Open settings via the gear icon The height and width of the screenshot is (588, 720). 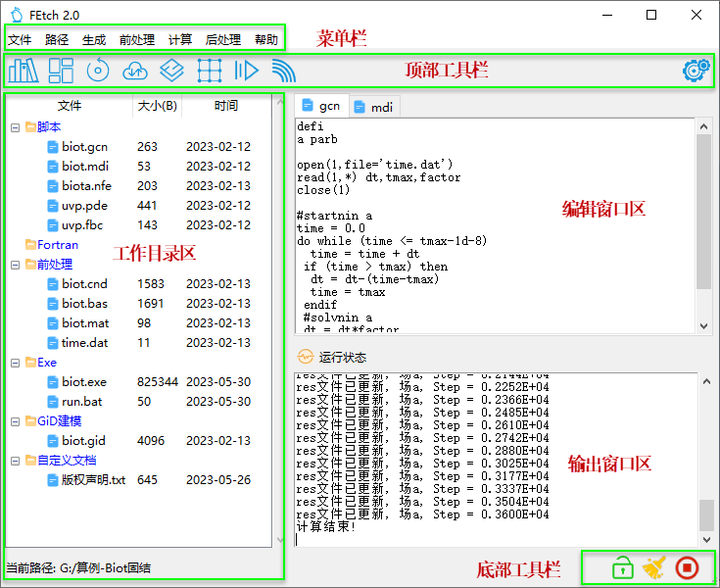696,71
